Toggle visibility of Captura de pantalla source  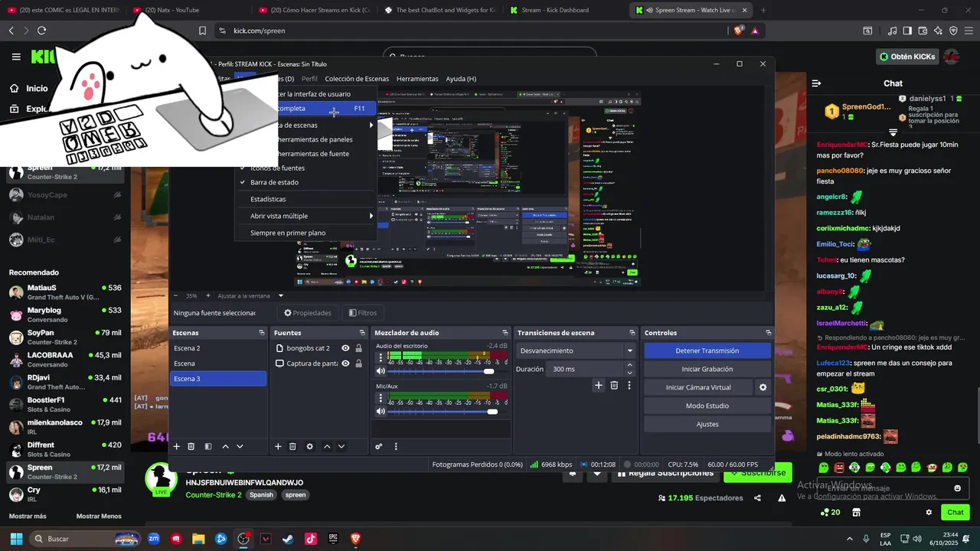coord(345,364)
